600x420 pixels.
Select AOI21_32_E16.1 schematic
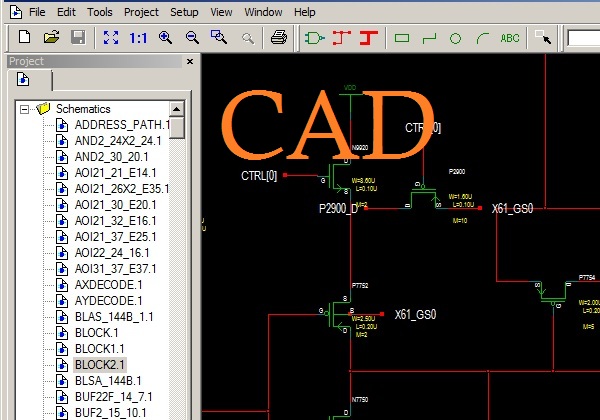(116, 221)
